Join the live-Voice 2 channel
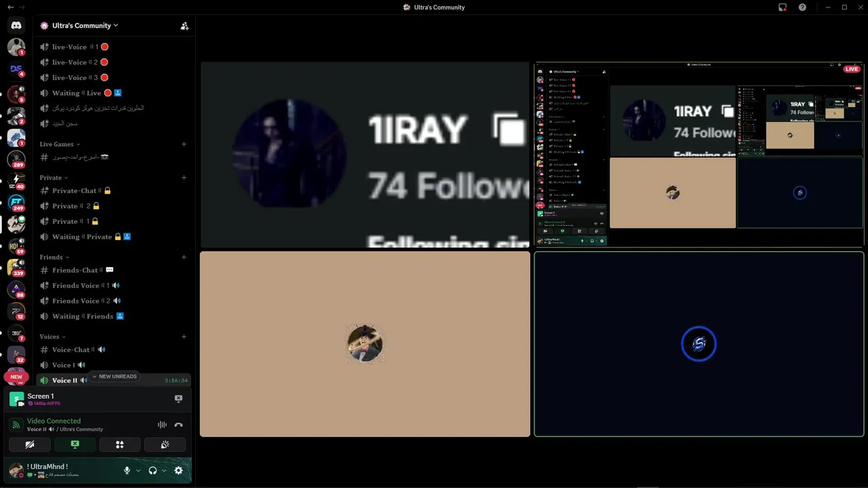This screenshot has width=868, height=488. click(x=113, y=62)
